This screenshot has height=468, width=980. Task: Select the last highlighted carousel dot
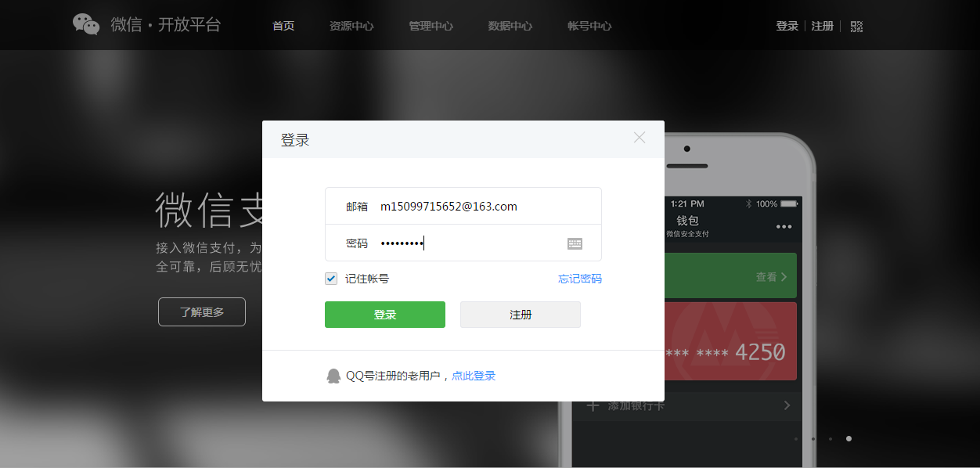pyautogui.click(x=848, y=439)
